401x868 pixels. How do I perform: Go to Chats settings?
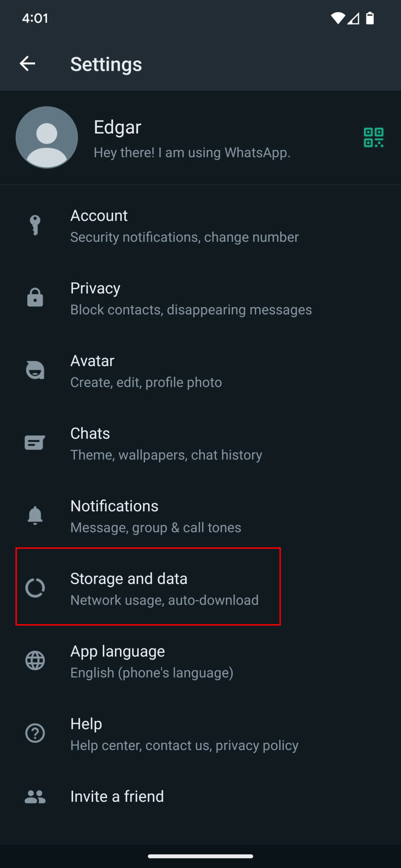[166, 443]
